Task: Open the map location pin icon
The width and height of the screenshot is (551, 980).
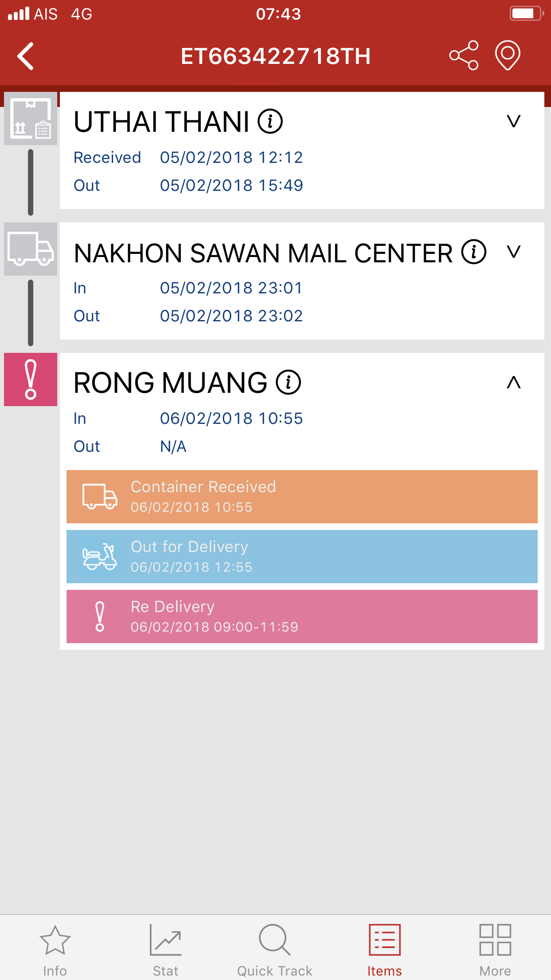Action: click(508, 55)
